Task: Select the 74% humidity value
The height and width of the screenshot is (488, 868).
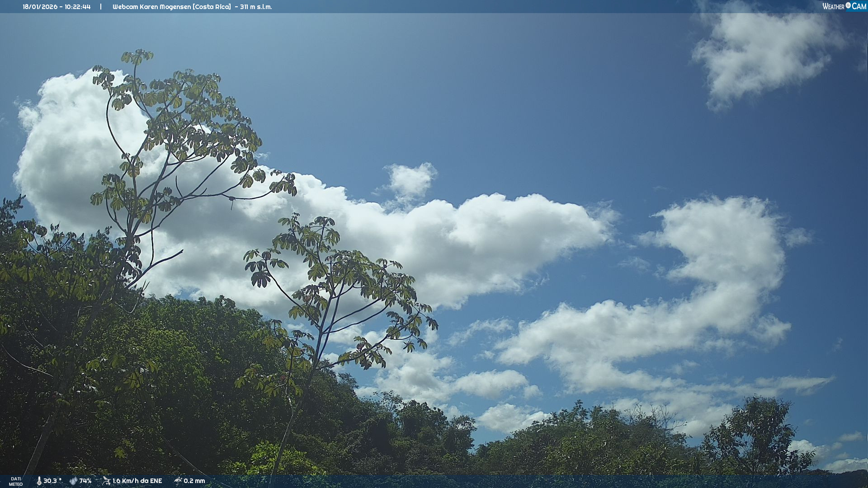Action: coord(85,481)
